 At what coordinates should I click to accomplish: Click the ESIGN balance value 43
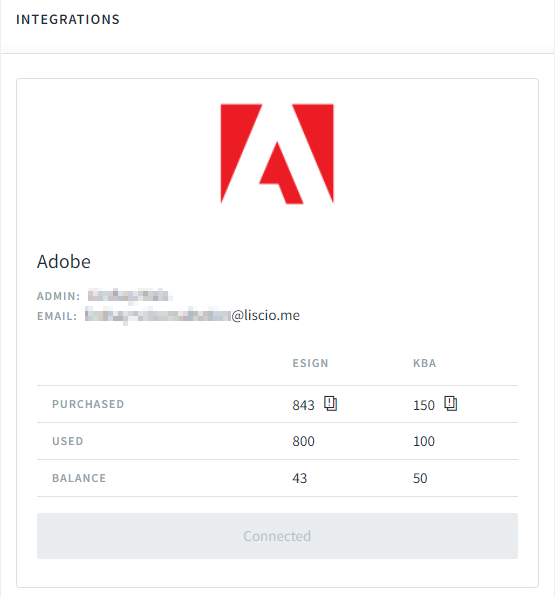coord(300,478)
